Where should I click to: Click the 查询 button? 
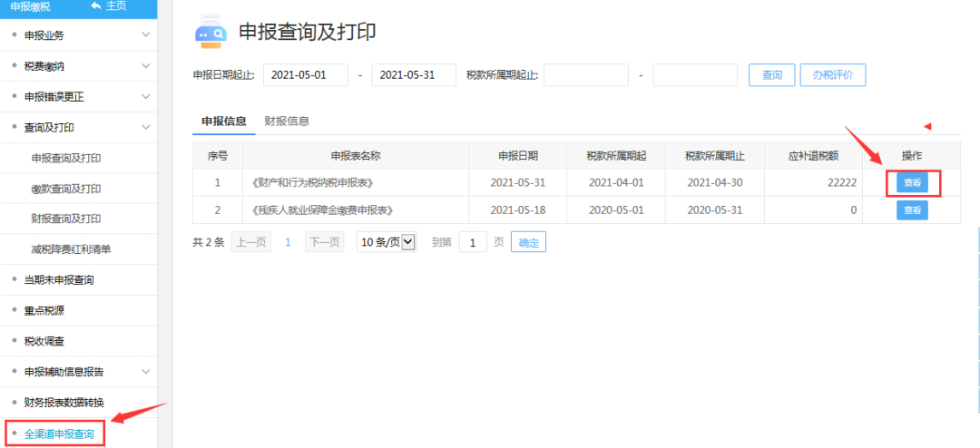click(x=772, y=75)
